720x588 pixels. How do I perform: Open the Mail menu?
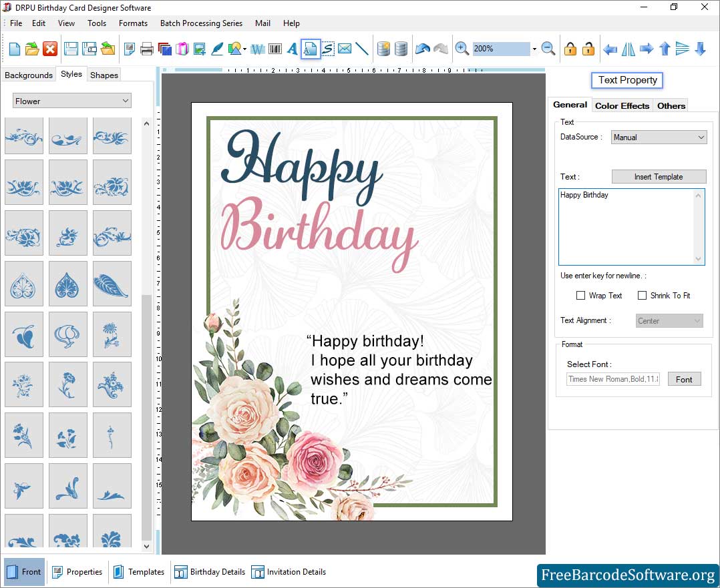click(262, 23)
